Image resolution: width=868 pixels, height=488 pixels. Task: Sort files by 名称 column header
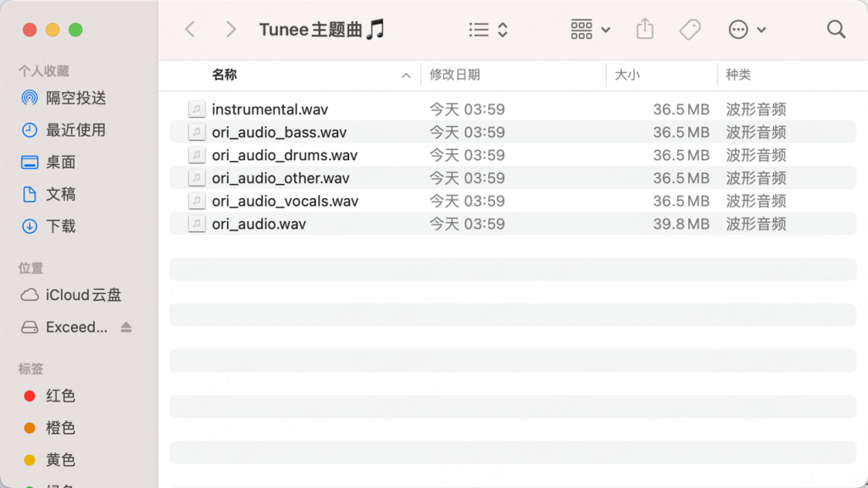coord(225,75)
